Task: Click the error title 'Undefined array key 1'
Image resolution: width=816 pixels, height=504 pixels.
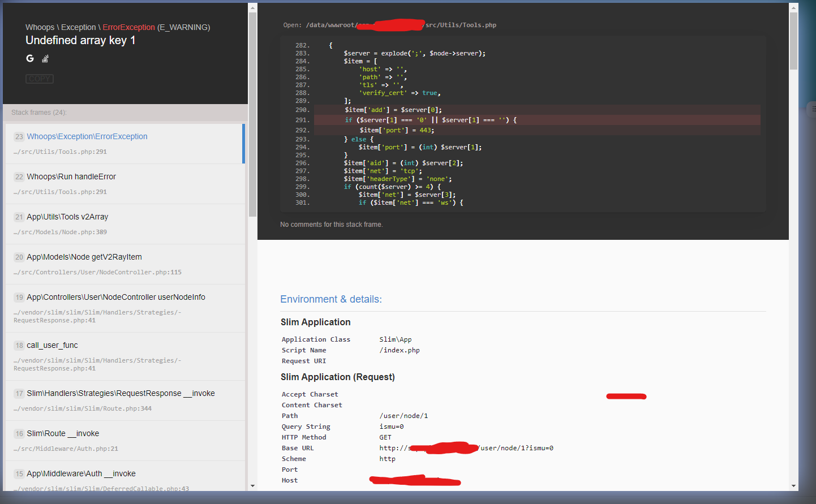Action: [x=81, y=40]
